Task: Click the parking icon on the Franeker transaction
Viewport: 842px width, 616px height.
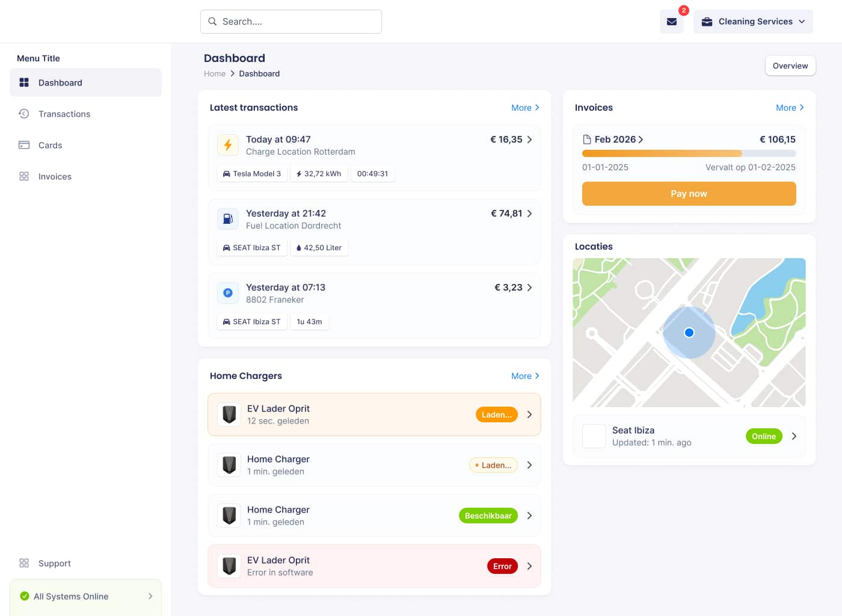Action: (x=228, y=293)
